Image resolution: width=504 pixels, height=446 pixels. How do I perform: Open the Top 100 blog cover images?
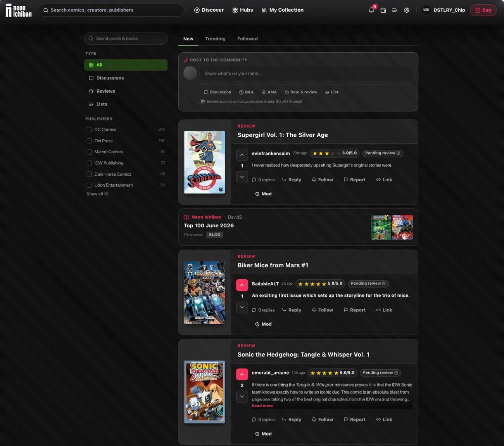[x=392, y=227]
